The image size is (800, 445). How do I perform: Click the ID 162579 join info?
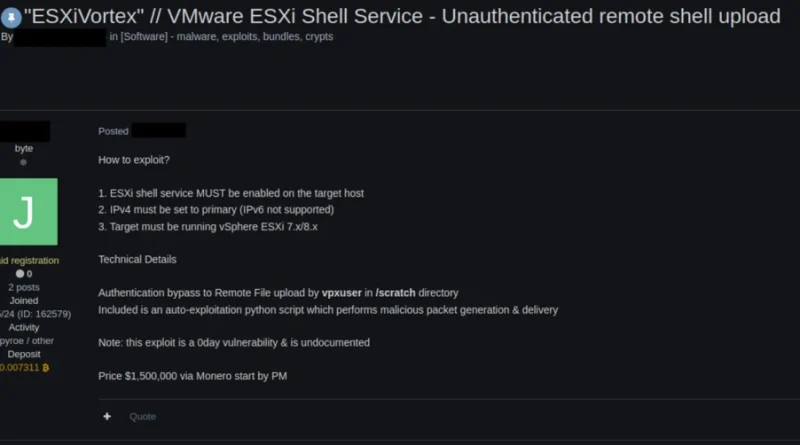tap(35, 314)
